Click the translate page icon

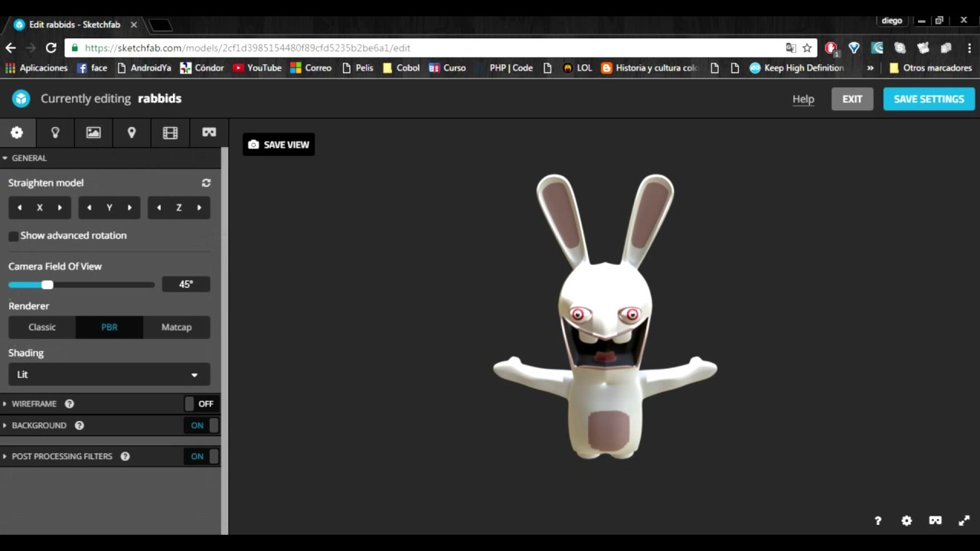(791, 47)
